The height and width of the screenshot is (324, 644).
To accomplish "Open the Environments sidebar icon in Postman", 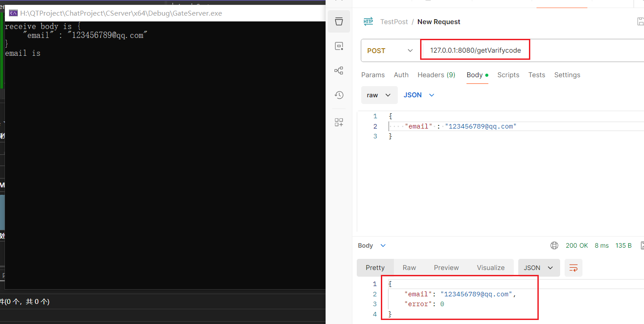I will point(339,46).
